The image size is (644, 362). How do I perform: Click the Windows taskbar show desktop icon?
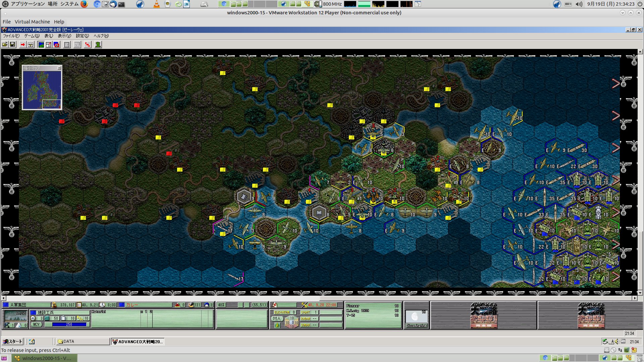point(32,342)
